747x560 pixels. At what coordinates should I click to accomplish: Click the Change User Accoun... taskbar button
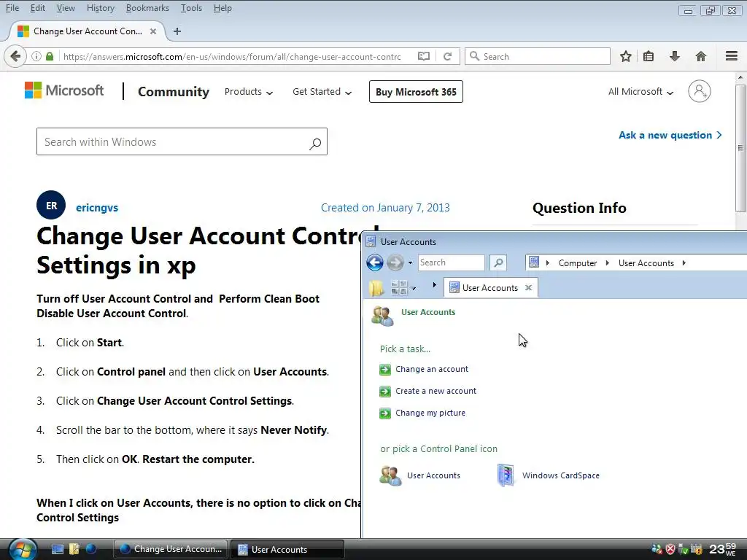[x=171, y=550]
